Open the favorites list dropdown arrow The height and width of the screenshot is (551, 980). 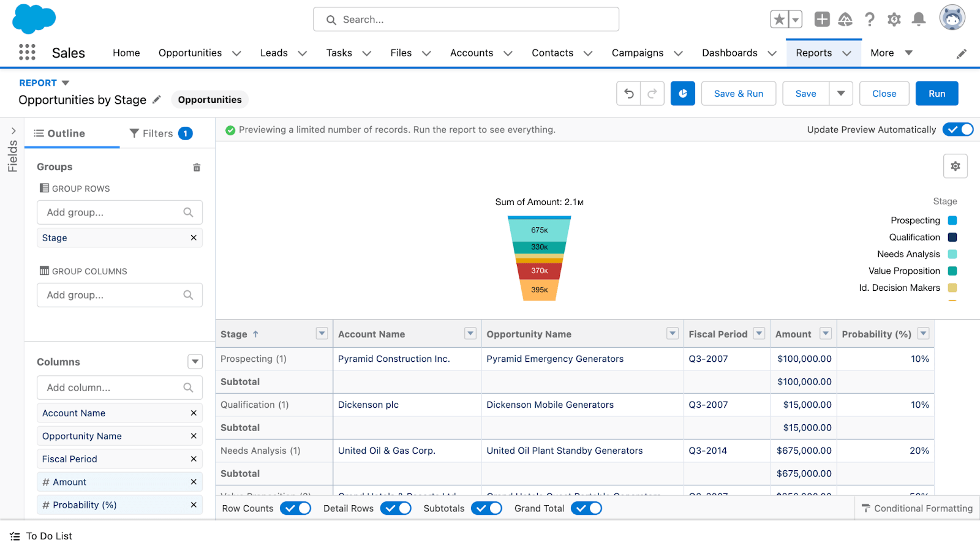795,20
